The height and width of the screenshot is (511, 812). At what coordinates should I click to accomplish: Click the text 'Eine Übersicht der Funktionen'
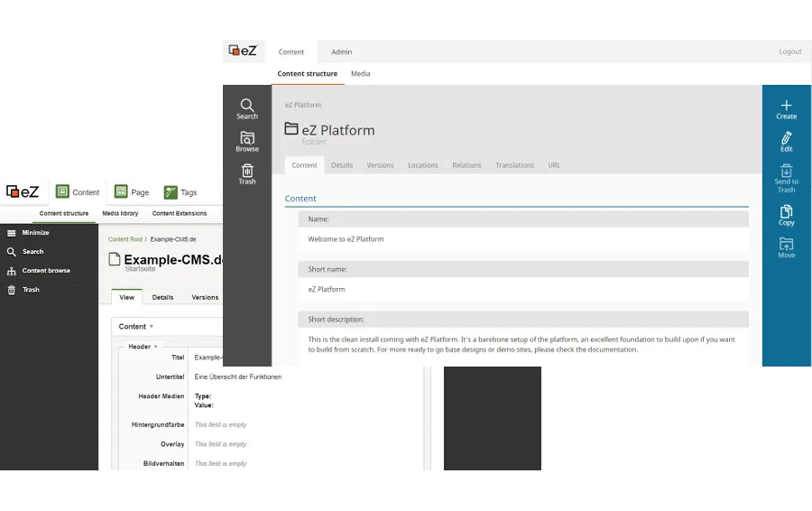tap(237, 376)
